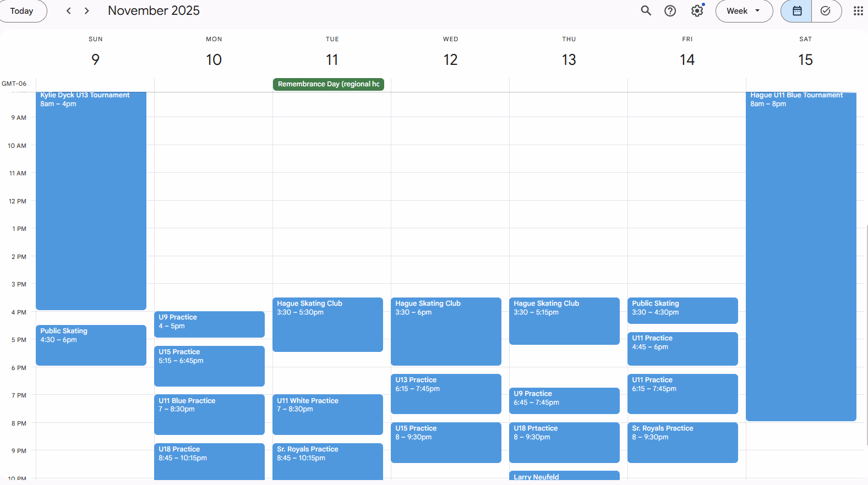Go to previous week arrow

tap(69, 10)
